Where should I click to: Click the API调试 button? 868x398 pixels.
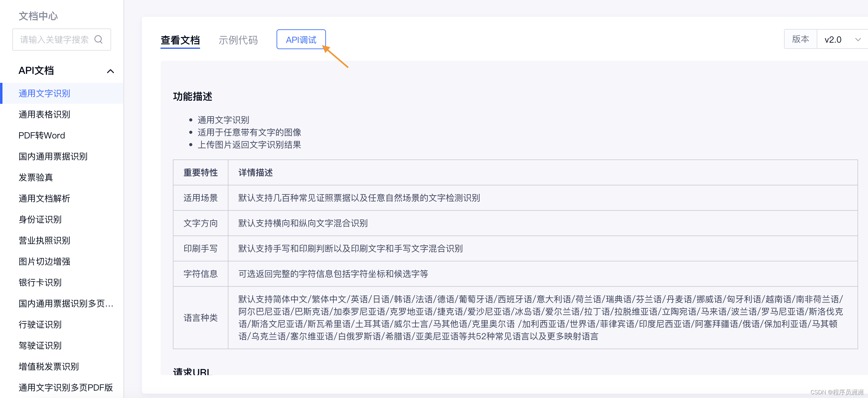tap(301, 40)
